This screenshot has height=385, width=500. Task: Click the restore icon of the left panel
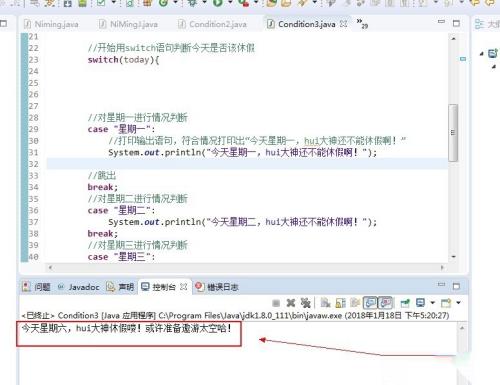click(3, 23)
